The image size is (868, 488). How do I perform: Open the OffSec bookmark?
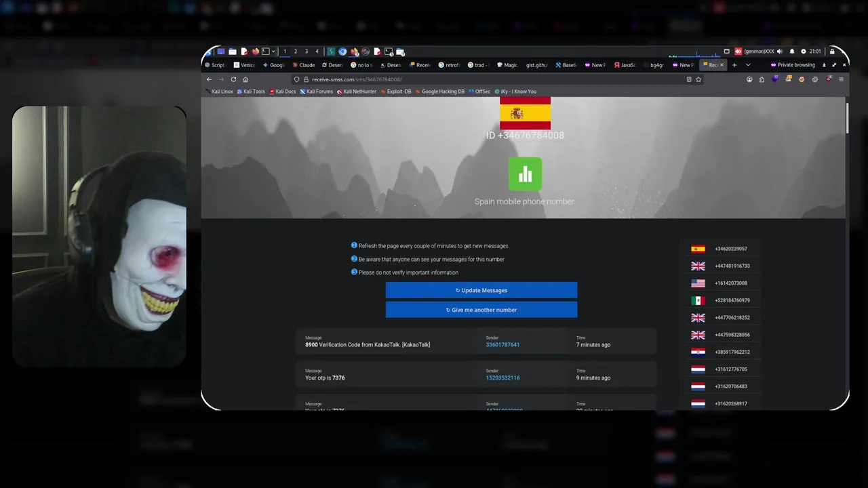[x=479, y=91]
